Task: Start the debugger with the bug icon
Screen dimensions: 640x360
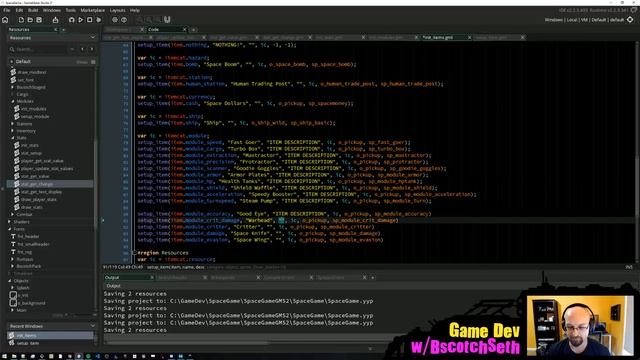Action: [x=72, y=20]
